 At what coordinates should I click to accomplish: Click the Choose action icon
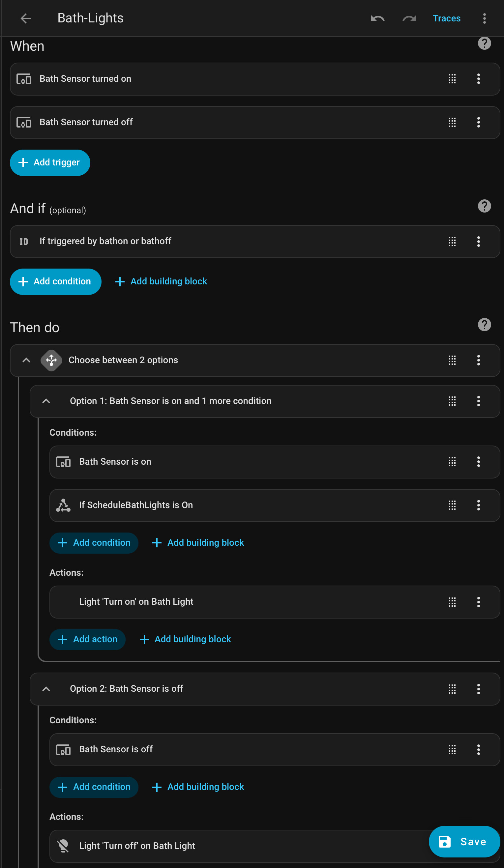pos(51,360)
